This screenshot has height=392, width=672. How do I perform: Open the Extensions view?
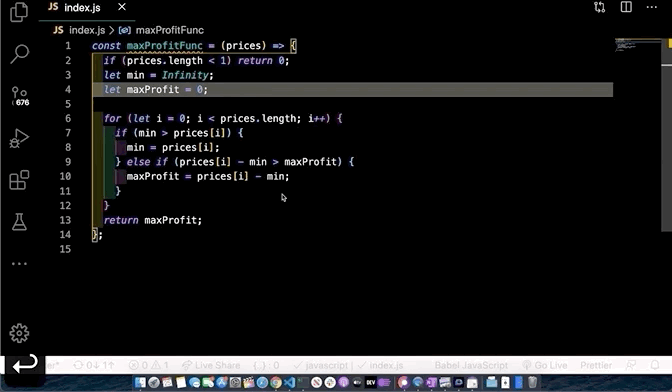tap(19, 180)
